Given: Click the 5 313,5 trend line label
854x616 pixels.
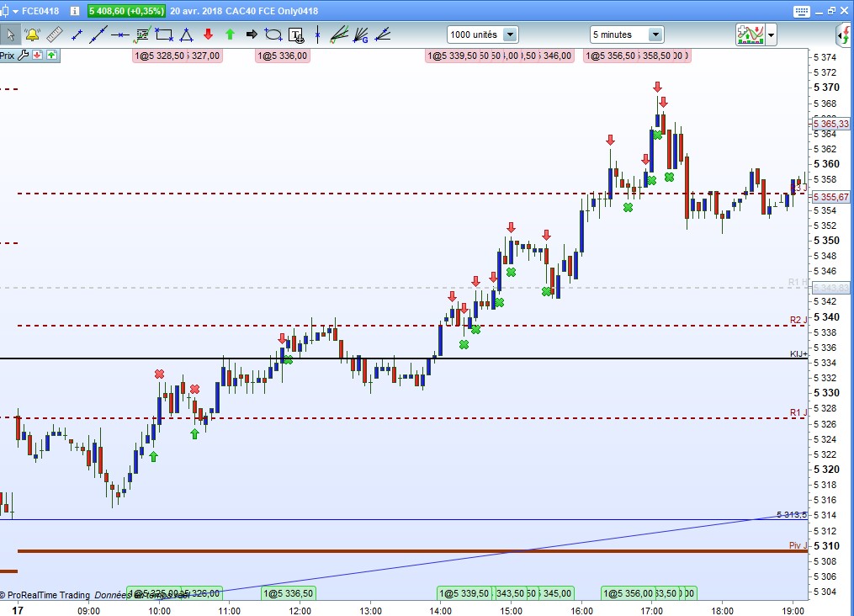Looking at the screenshot, I should coord(792,514).
